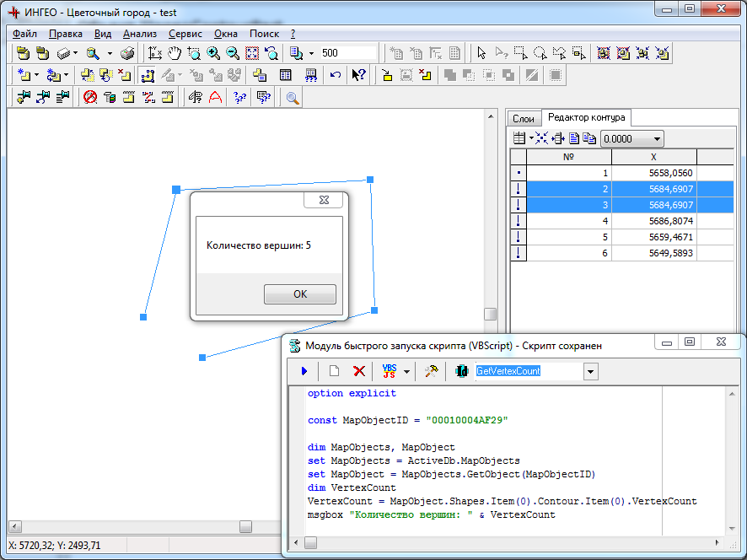This screenshot has width=747, height=560.
Task: Click the print icon in main toolbar
Action: (x=127, y=53)
